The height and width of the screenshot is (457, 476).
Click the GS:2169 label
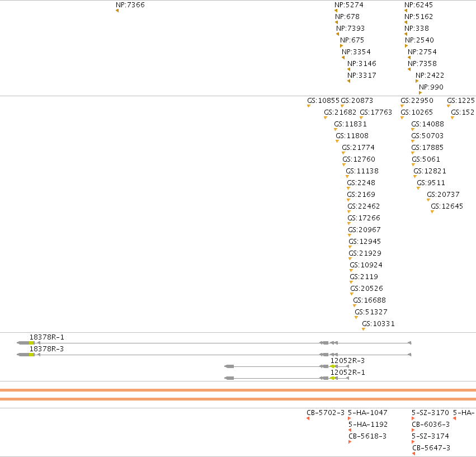[361, 195]
